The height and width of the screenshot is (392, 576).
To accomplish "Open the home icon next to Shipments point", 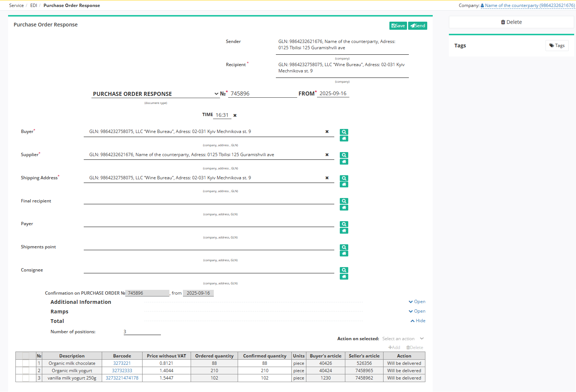I will point(344,253).
